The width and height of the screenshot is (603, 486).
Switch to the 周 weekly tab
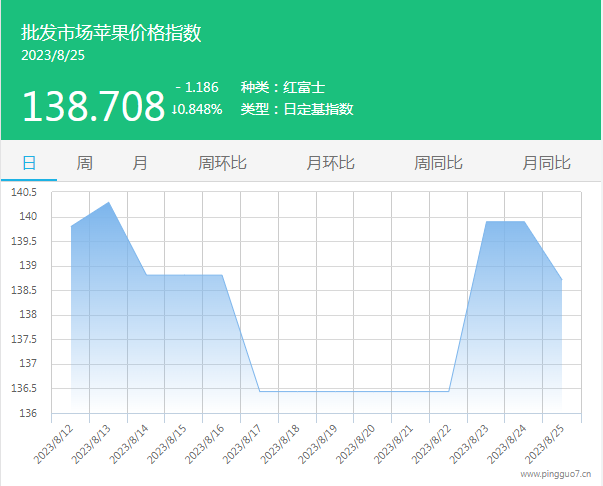click(x=85, y=163)
